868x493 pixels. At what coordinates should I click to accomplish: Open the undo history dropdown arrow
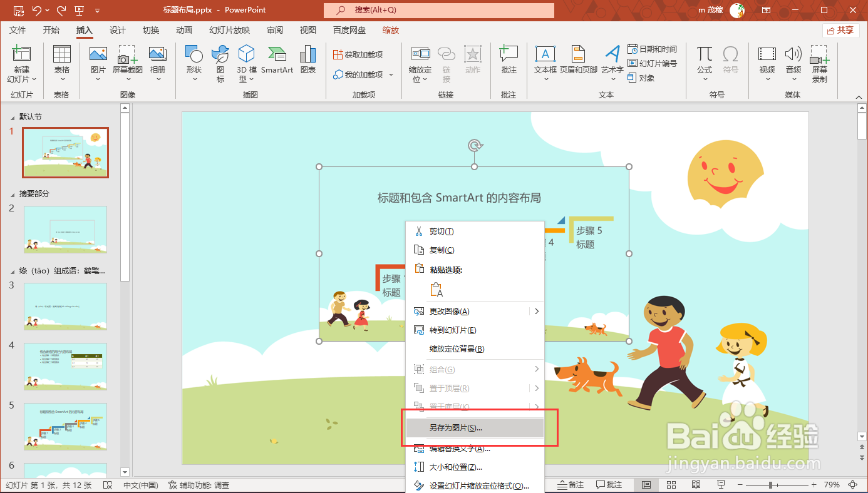(x=47, y=10)
